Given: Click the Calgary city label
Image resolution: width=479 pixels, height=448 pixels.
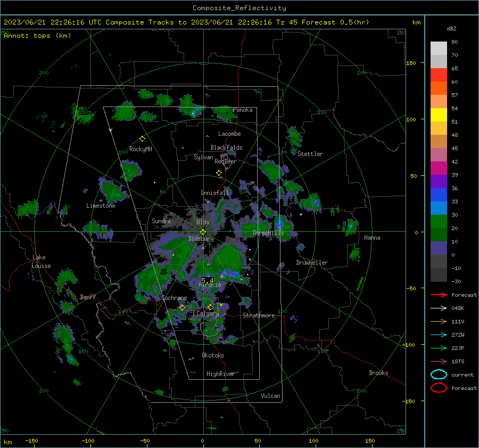Looking at the screenshot, I should (x=208, y=313).
